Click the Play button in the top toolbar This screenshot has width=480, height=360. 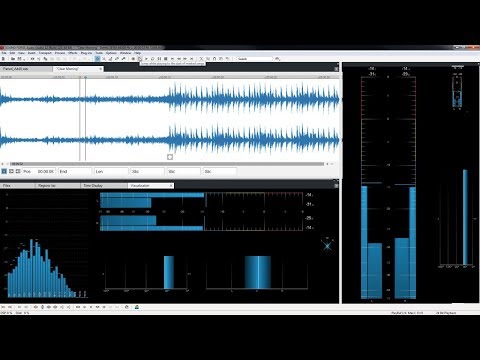tap(146, 59)
